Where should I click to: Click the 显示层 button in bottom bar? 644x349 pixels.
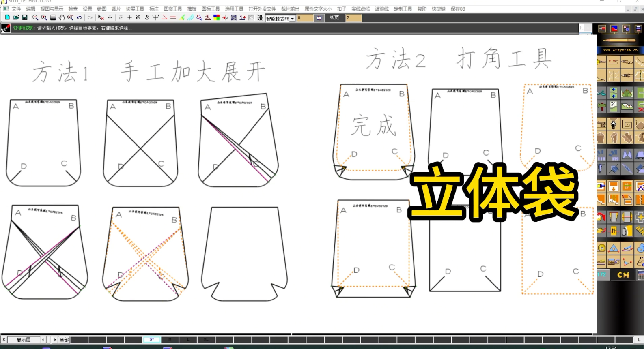click(x=24, y=340)
